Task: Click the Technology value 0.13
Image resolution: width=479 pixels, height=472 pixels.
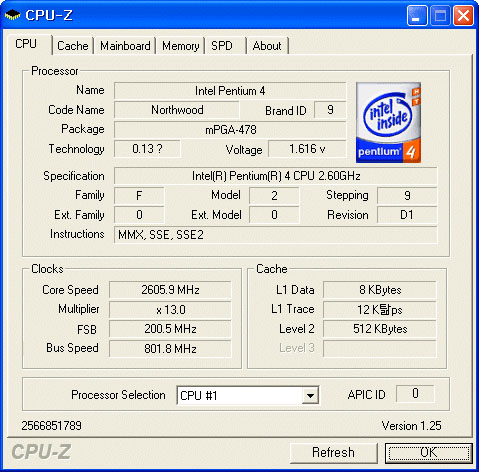Action: coord(147,149)
